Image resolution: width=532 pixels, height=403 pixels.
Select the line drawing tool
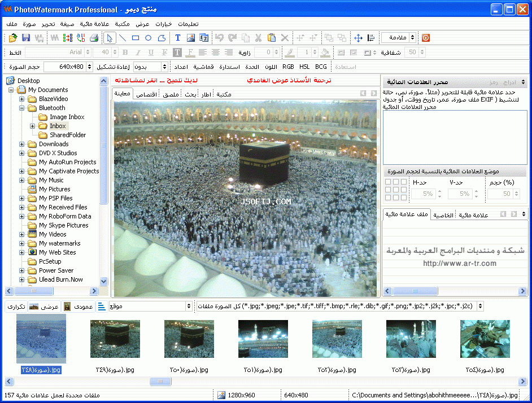(x=123, y=38)
